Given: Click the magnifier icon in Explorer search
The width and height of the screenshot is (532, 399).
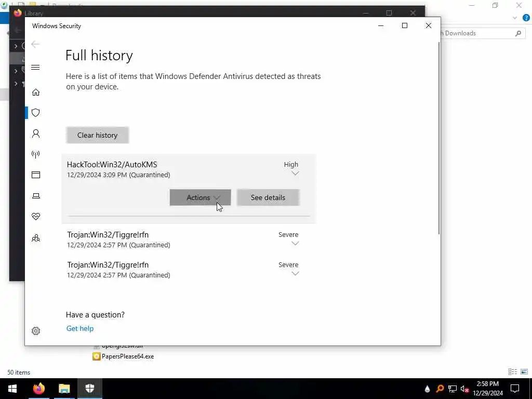Looking at the screenshot, I should point(518,33).
